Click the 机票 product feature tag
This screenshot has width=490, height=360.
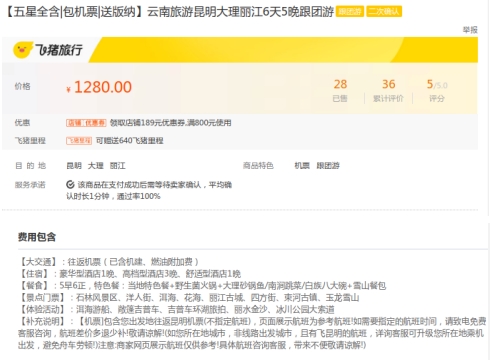click(302, 166)
